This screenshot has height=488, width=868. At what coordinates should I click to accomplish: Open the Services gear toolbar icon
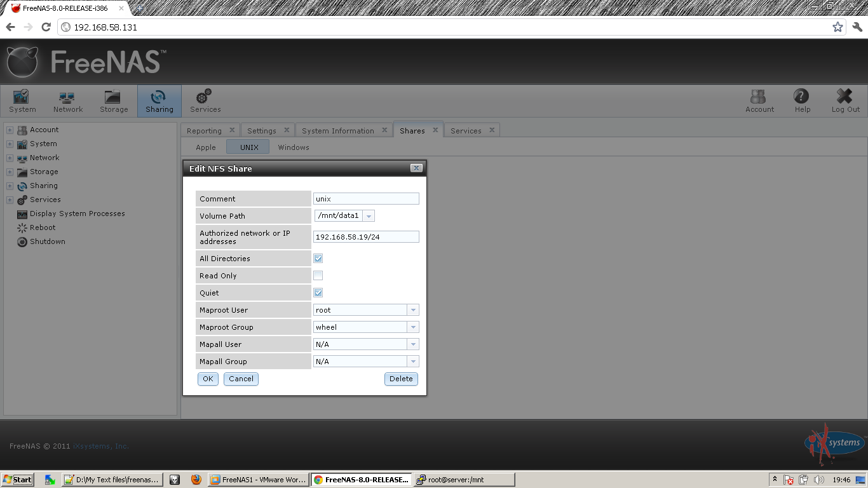coord(205,101)
